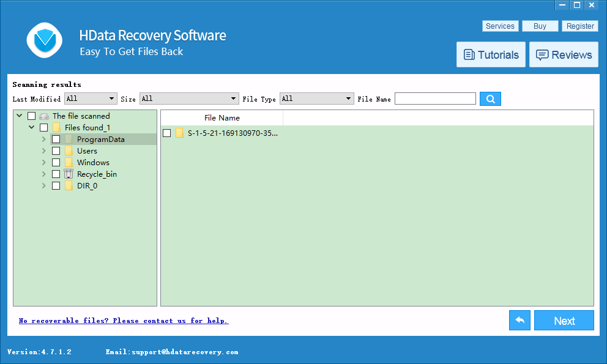
Task: Click the Register button
Action: 580,26
